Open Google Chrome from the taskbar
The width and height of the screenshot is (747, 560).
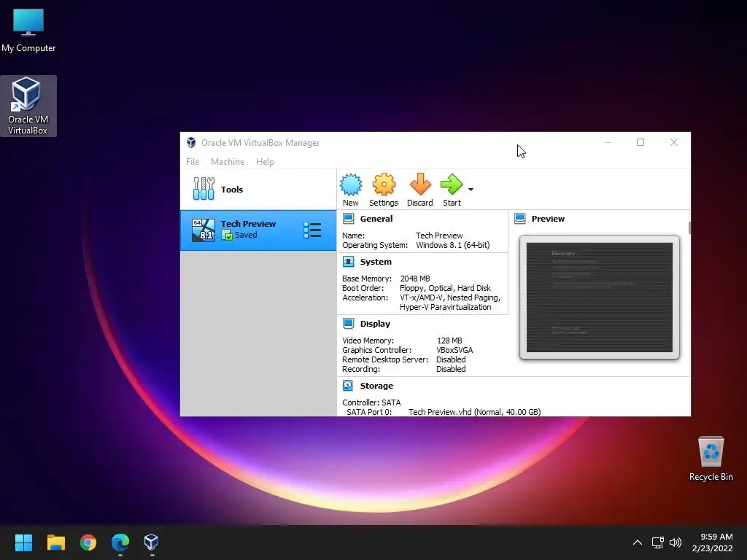tap(88, 542)
